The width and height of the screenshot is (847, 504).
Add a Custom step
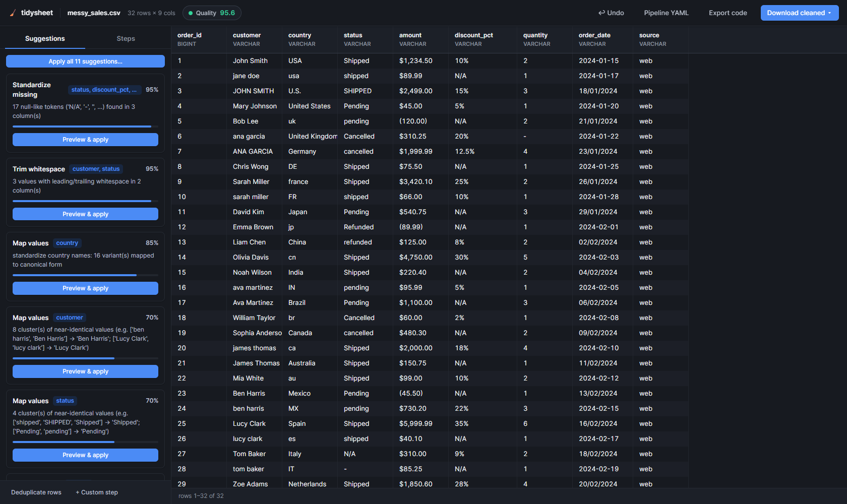[97, 492]
